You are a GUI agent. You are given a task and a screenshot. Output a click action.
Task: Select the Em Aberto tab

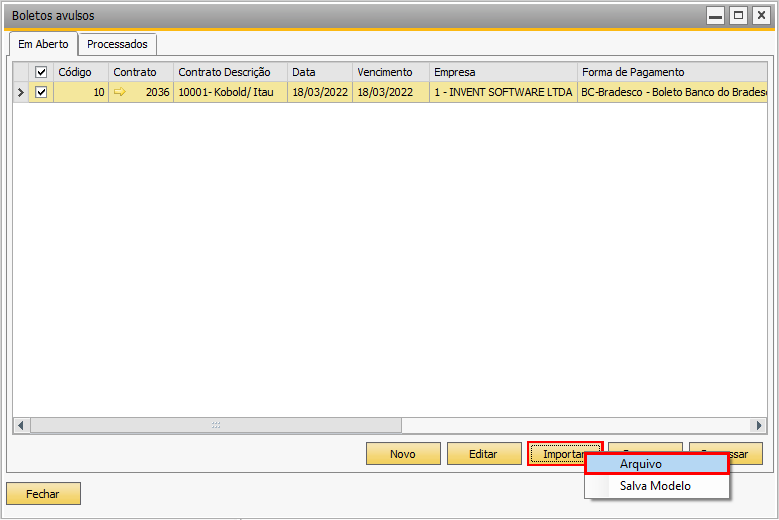43,44
